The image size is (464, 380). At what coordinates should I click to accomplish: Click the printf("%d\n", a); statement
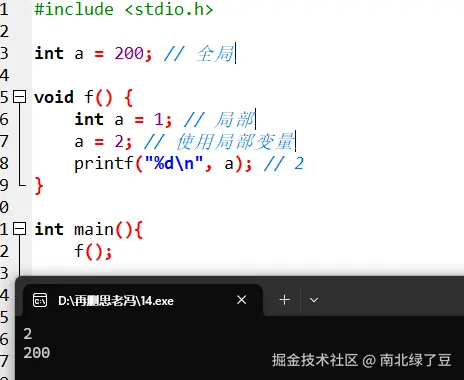[x=163, y=164]
